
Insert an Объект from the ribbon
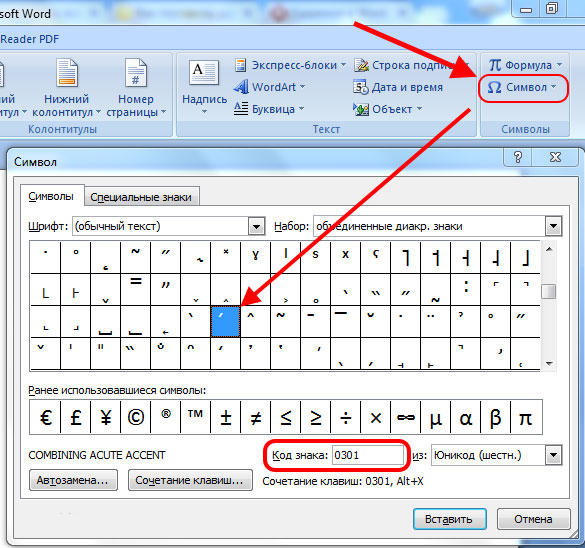[388, 109]
